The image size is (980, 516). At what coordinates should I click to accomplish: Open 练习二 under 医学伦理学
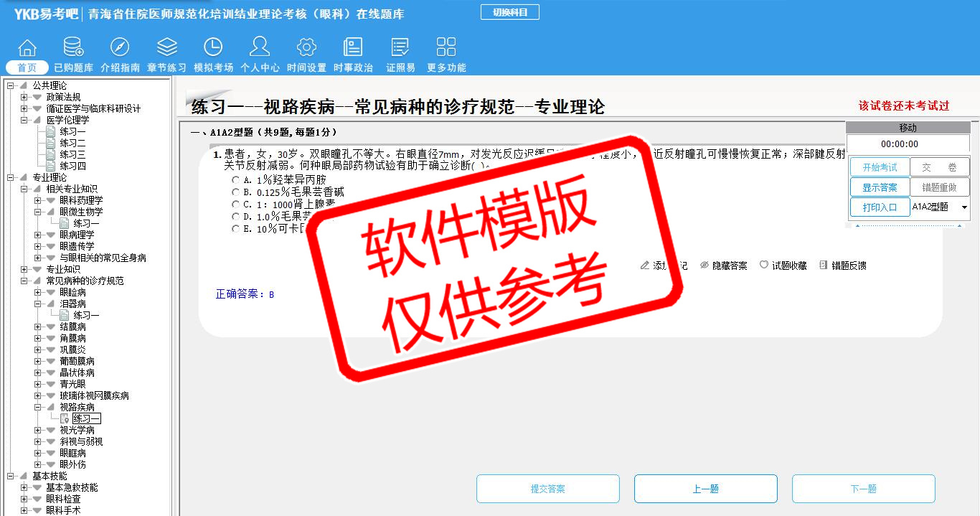point(72,144)
